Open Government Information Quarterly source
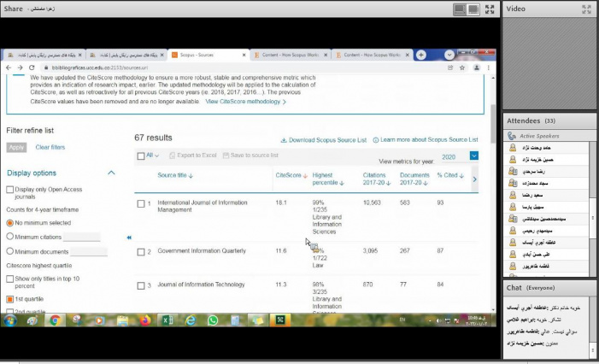 (x=202, y=251)
